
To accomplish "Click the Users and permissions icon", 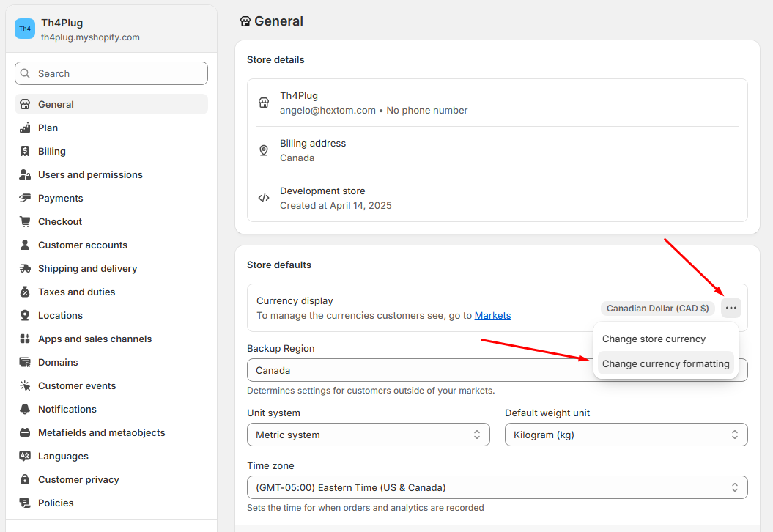I will click(25, 174).
